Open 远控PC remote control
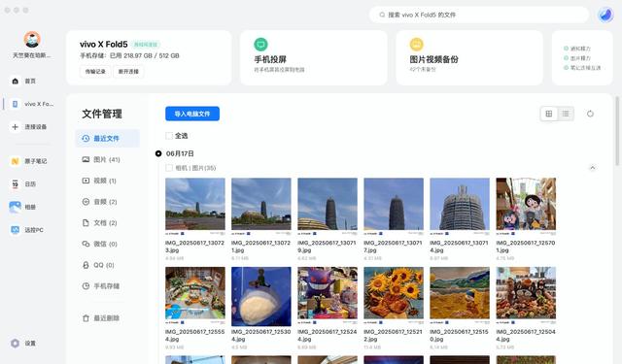Screen dimensions: 622x364 coord(27,230)
